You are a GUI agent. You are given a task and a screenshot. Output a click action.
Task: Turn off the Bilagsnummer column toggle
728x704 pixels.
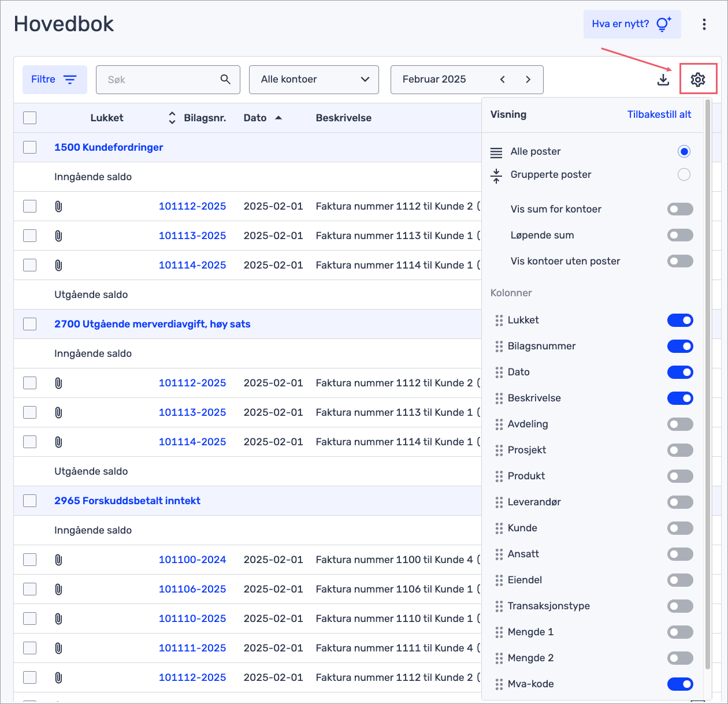pyautogui.click(x=680, y=346)
